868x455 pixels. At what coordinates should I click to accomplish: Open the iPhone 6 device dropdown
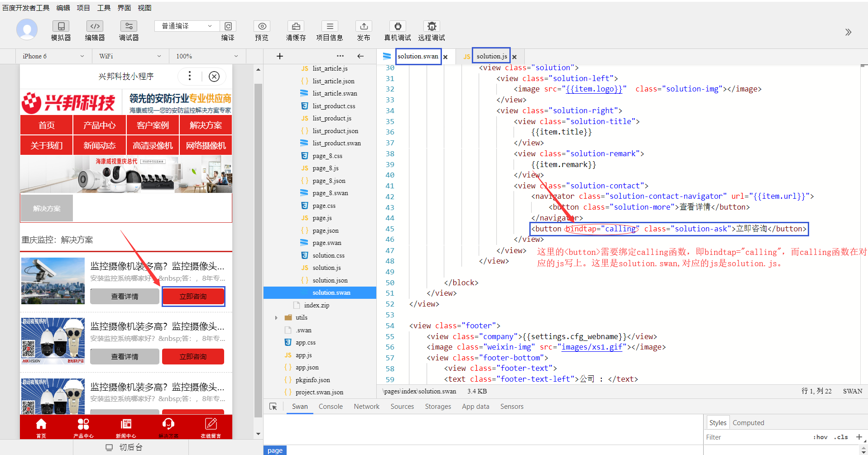(x=53, y=56)
